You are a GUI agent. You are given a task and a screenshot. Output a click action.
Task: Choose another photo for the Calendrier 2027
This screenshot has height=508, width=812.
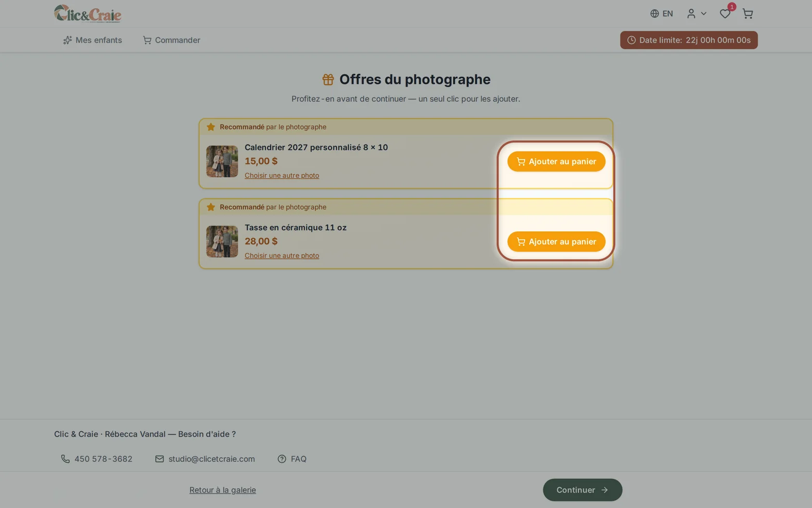282,176
